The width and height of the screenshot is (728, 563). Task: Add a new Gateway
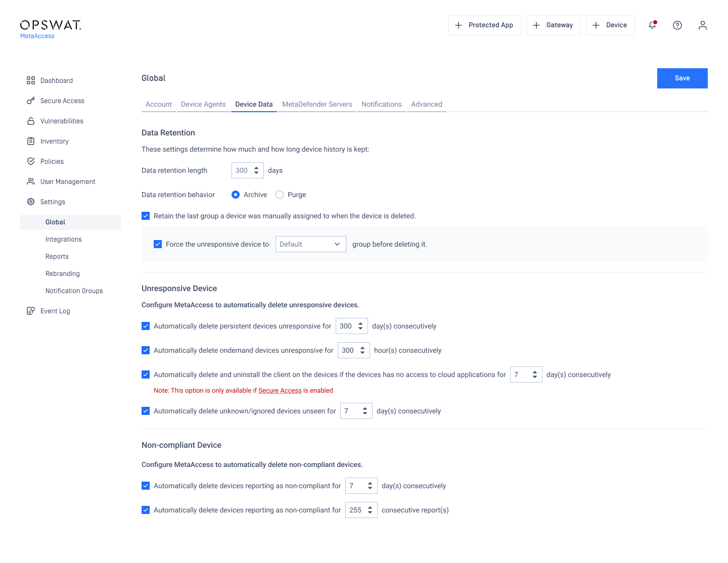coord(554,25)
